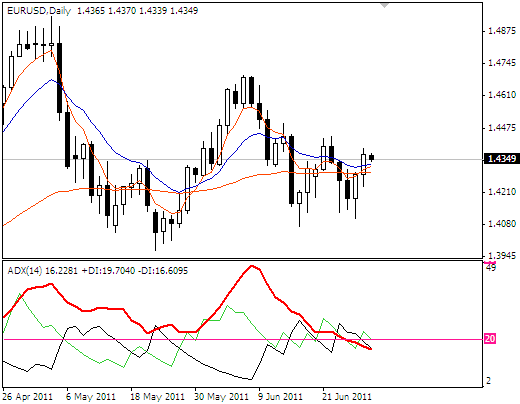Click the ADX scale value 49
The image size is (520, 404).
pos(491,267)
